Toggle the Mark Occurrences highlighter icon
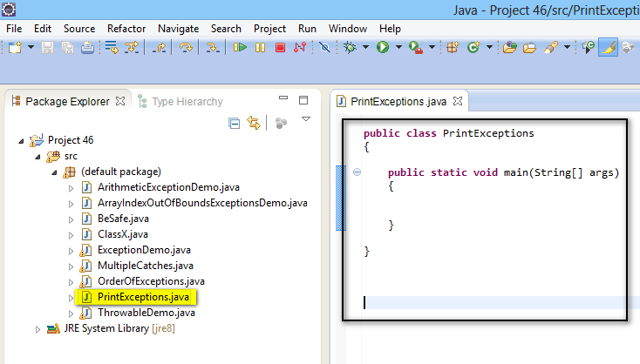This screenshot has height=364, width=640. point(608,47)
